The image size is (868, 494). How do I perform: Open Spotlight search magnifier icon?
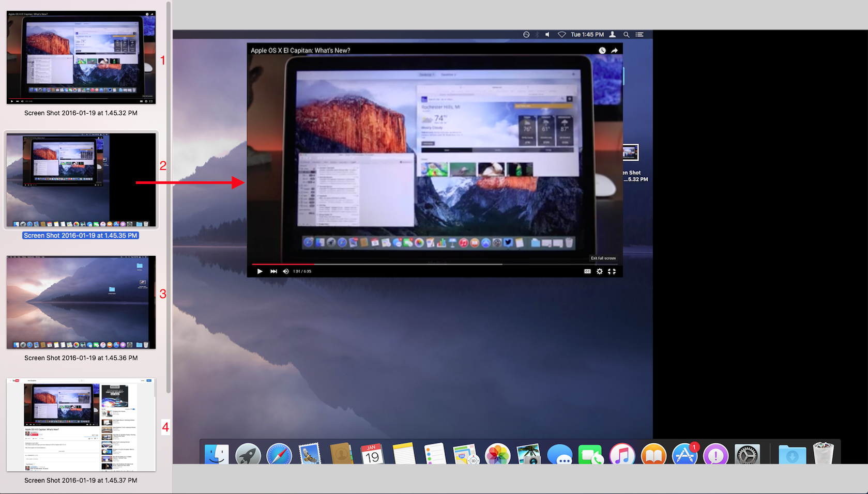[626, 35]
